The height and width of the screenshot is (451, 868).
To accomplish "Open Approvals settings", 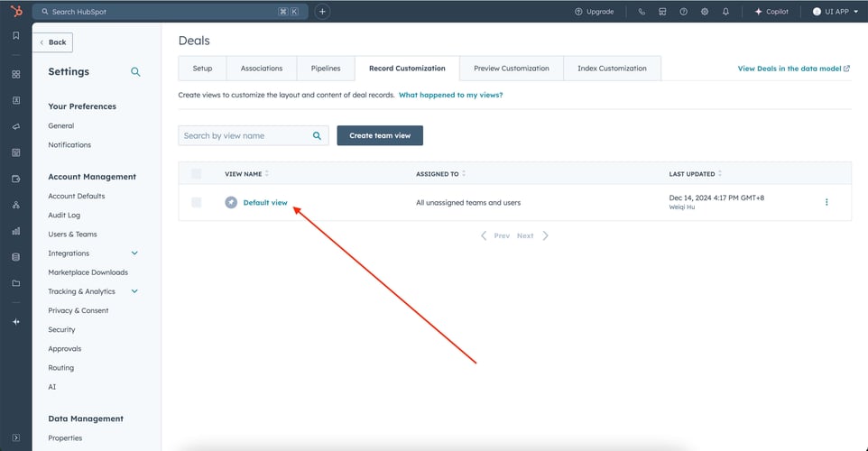I will [65, 349].
